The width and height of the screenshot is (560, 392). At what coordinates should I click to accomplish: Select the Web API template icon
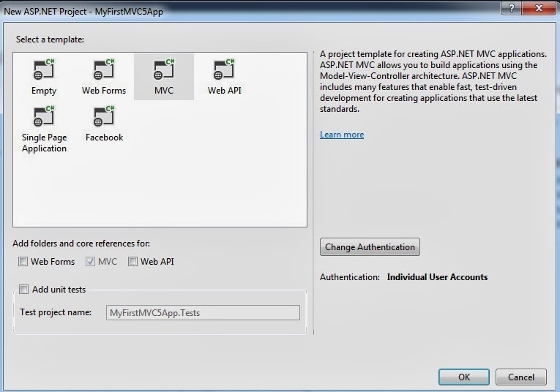[224, 69]
